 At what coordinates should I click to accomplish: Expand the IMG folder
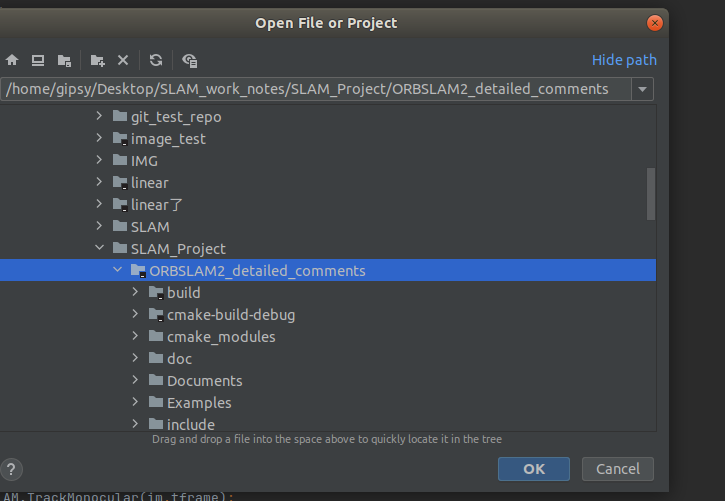click(99, 160)
